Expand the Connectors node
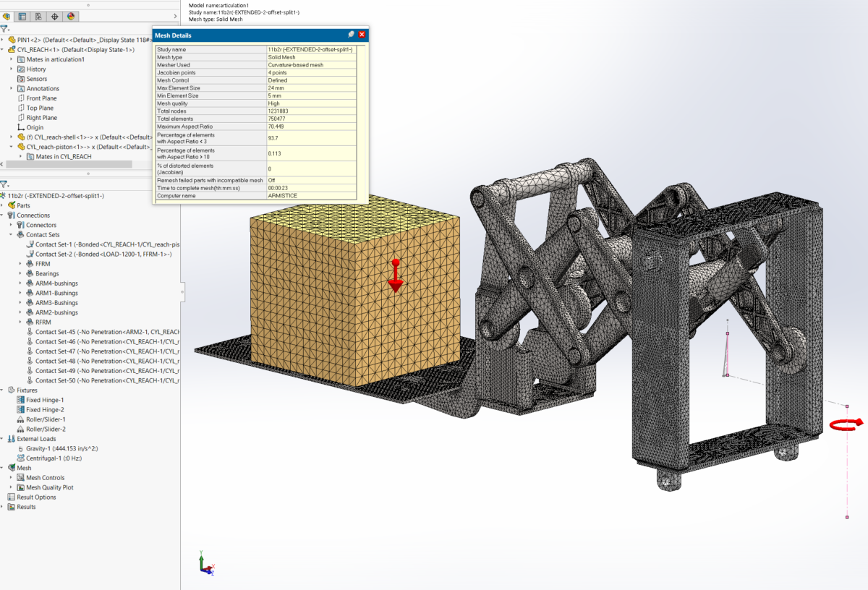The height and width of the screenshot is (590, 868). [9, 225]
